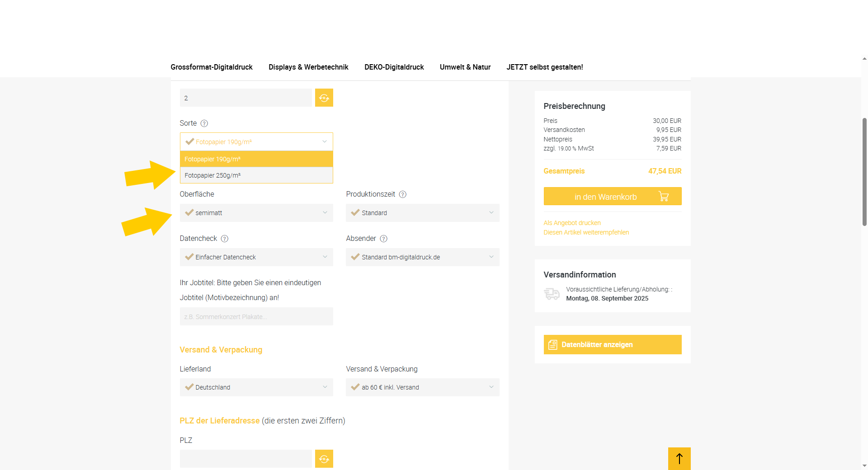This screenshot has height=470, width=868.
Task: Click the page vertical scrollbar thumb
Action: pyautogui.click(x=864, y=172)
